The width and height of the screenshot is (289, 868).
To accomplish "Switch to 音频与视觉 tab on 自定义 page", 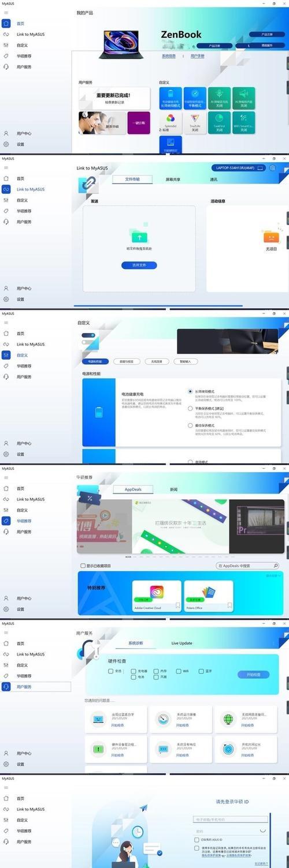I will (x=126, y=361).
